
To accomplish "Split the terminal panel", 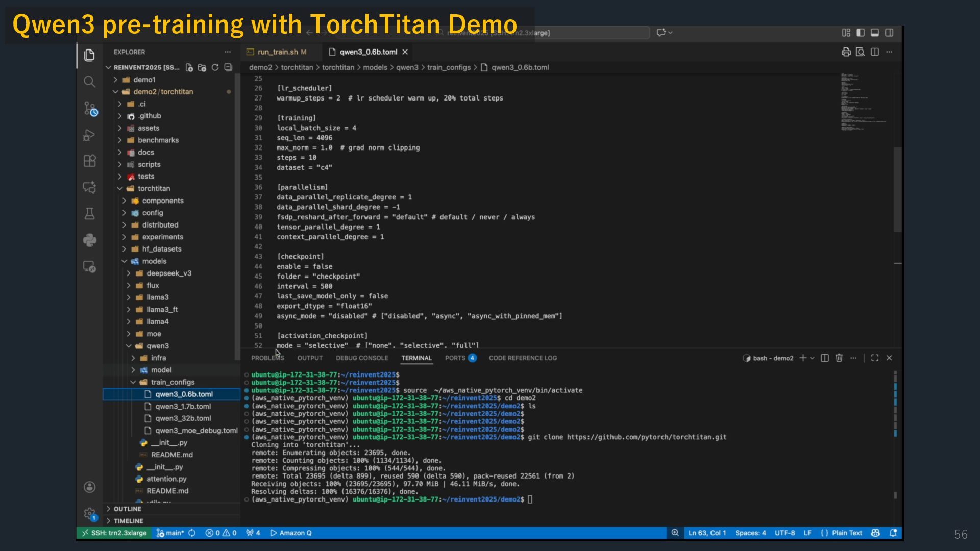I will click(x=825, y=358).
